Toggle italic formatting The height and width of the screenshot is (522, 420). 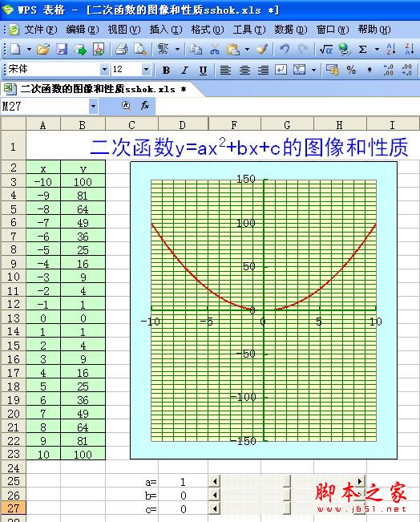(184, 70)
